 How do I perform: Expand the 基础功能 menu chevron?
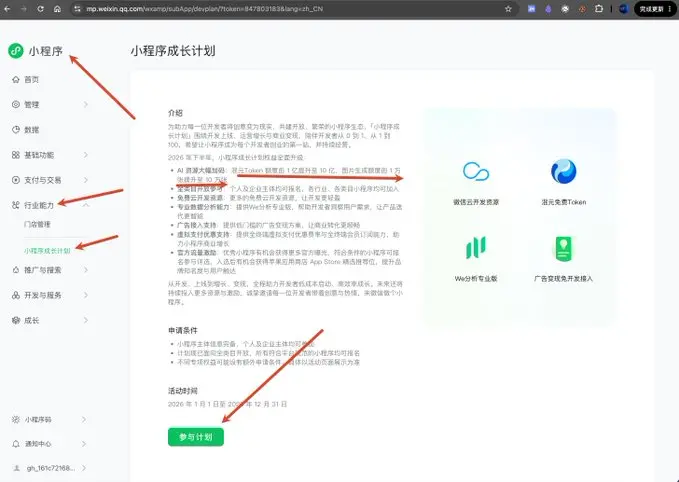[85, 155]
